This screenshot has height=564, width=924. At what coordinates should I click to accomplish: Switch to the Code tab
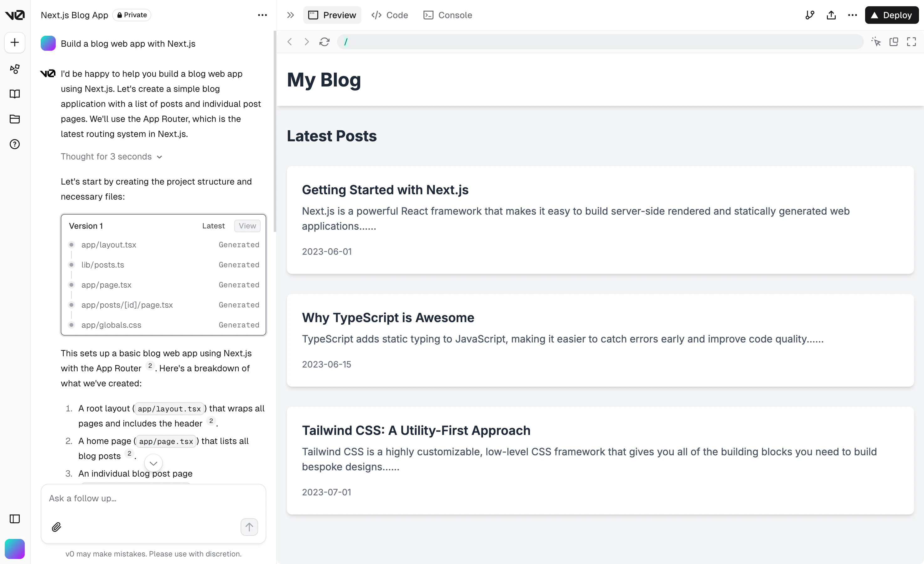click(390, 15)
